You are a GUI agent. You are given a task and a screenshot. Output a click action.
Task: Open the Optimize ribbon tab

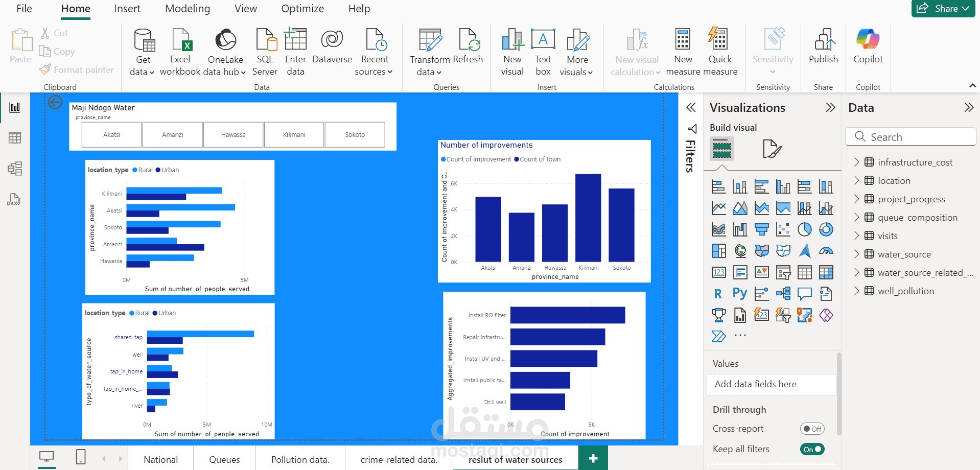click(302, 9)
